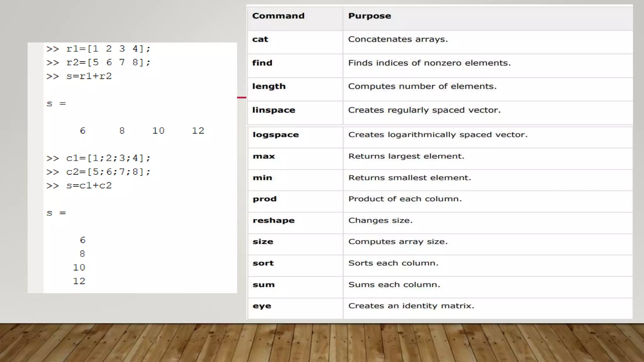Click the 'sum' command cell
The width and height of the screenshot is (644, 362).
pyautogui.click(x=264, y=285)
